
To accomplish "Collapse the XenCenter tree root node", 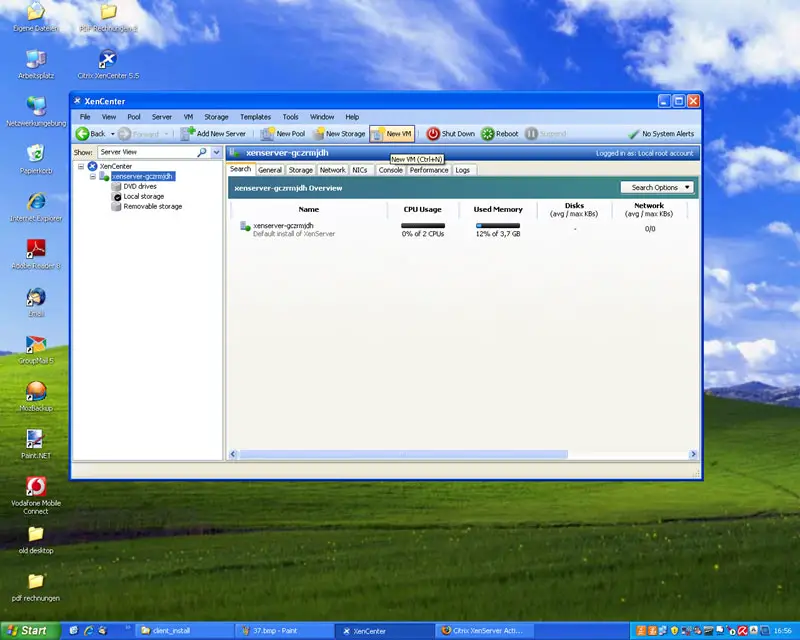I will point(81,166).
